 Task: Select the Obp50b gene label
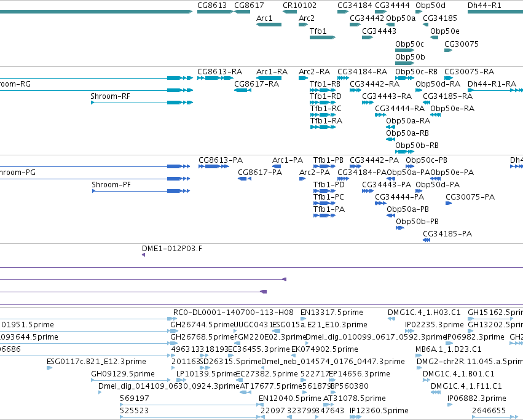coord(410,57)
